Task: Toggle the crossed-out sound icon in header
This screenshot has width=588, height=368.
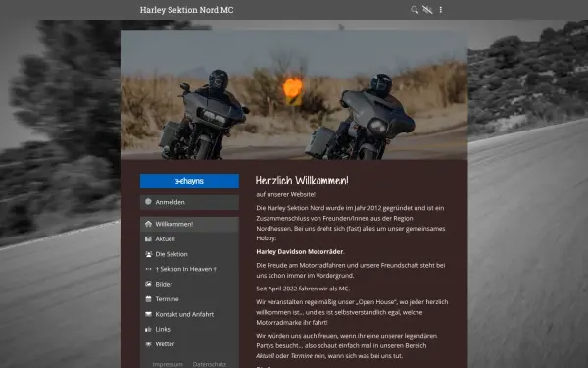Action: click(427, 10)
